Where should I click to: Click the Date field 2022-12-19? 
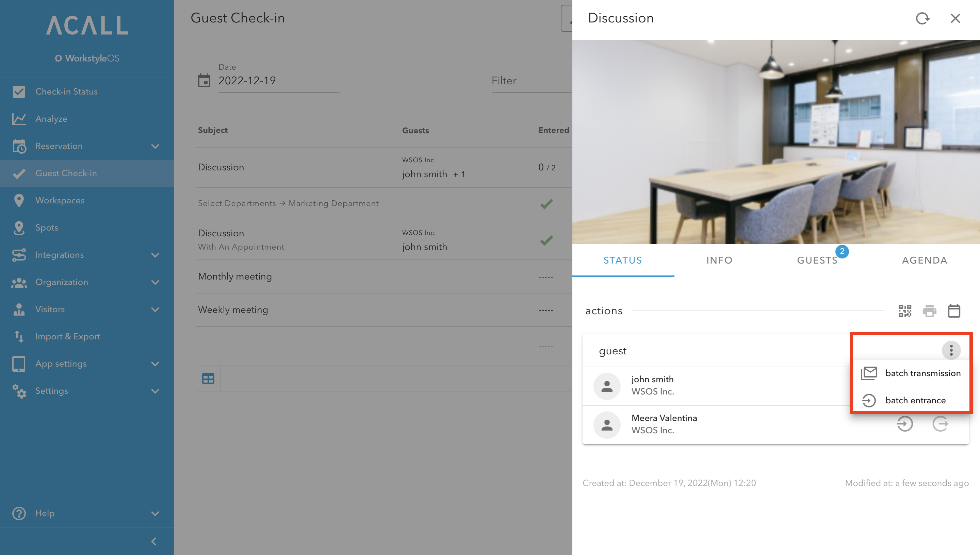pos(279,81)
